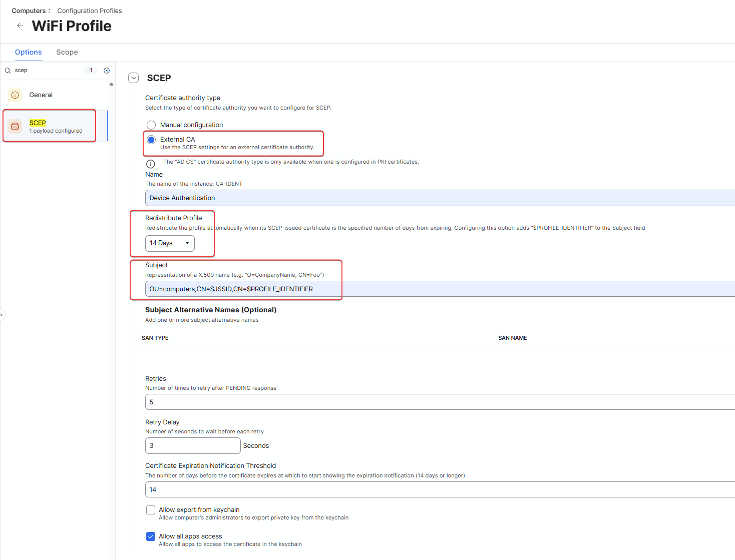Screen dimensions: 735x560
Task: Enable Allow export from keychain
Action: click(x=151, y=510)
